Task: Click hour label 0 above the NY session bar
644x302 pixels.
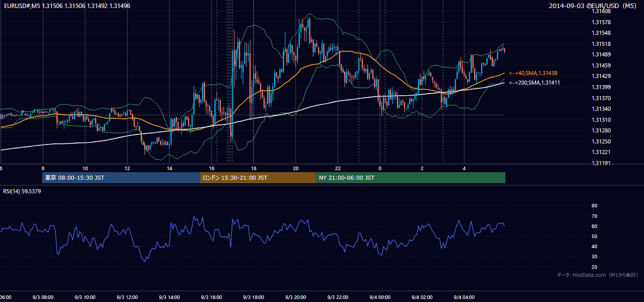Action: (x=380, y=168)
